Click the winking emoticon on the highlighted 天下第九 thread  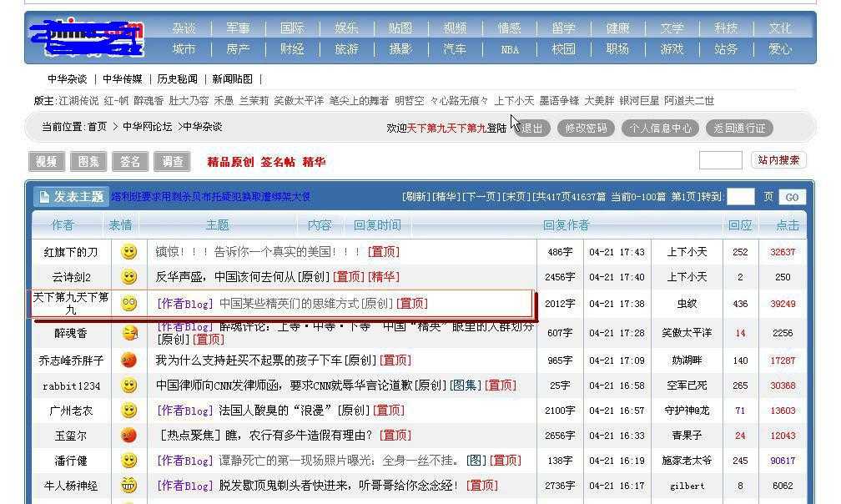point(128,302)
